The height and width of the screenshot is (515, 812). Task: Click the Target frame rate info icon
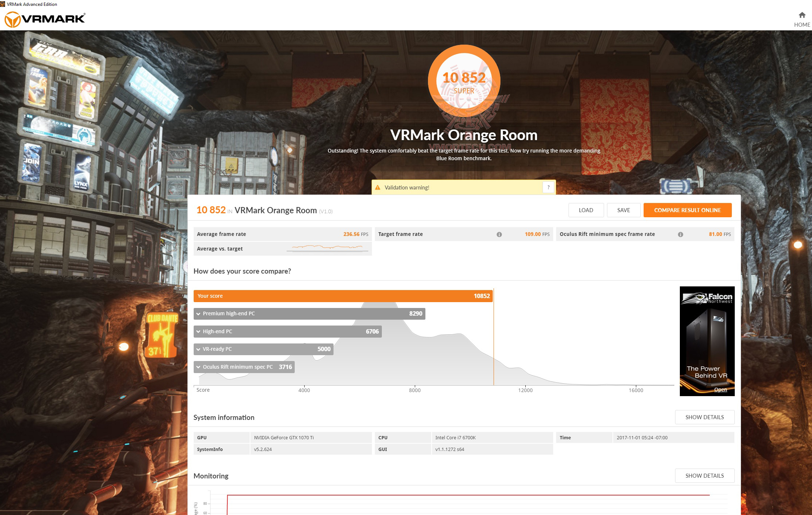click(499, 234)
